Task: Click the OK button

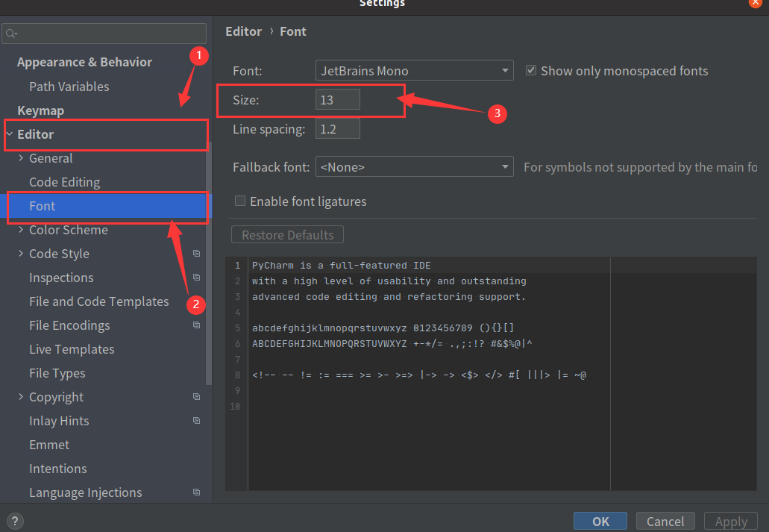Action: tap(600, 522)
